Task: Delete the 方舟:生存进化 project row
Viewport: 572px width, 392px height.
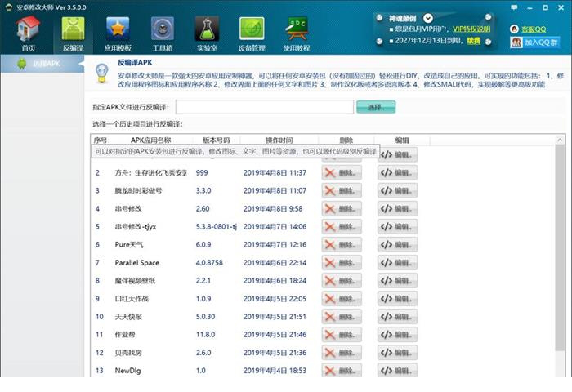Action: click(x=342, y=172)
